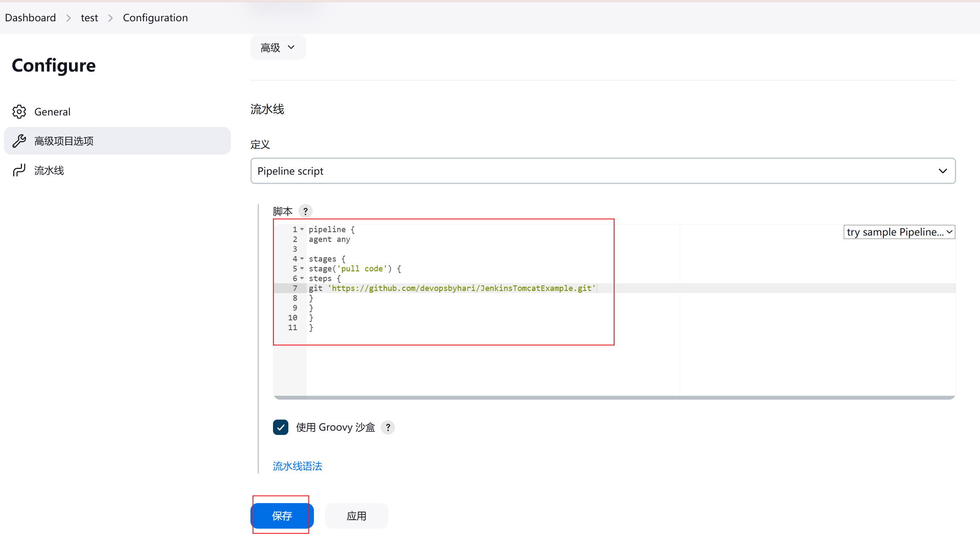Screen dimensions: 980x541
Task: Expand the 高级 dropdown button
Action: (278, 48)
